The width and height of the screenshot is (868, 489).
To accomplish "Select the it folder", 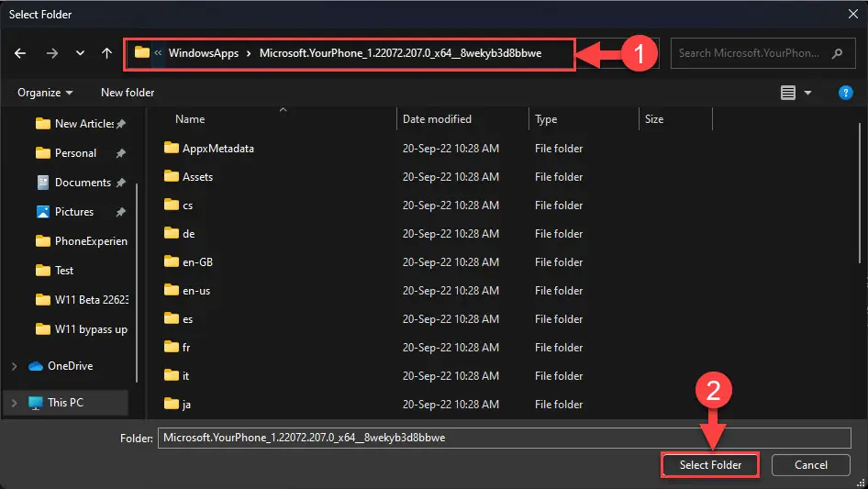I will pyautogui.click(x=185, y=376).
